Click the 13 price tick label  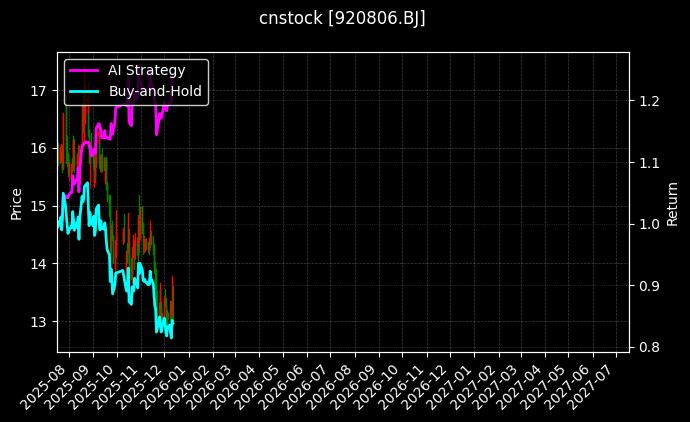pos(39,322)
